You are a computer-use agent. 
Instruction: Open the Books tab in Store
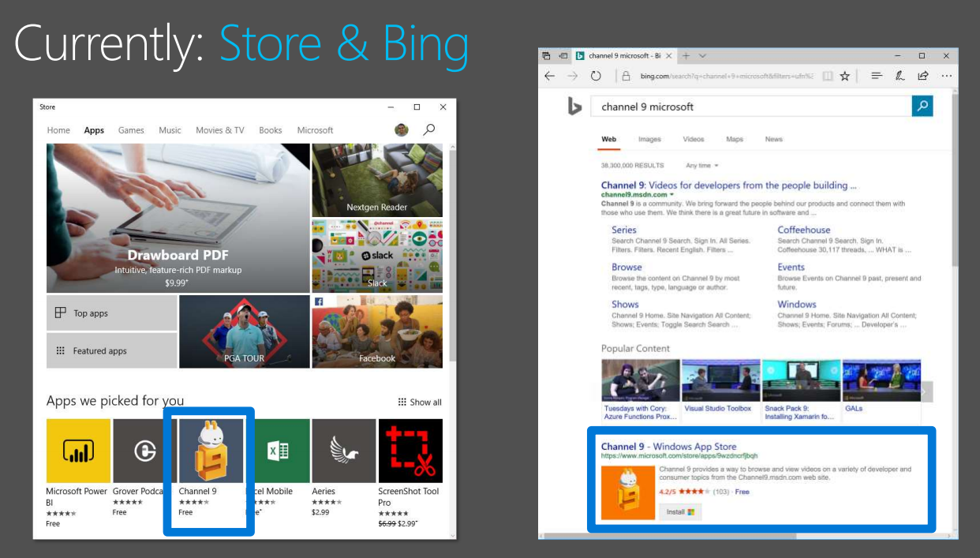tap(271, 130)
